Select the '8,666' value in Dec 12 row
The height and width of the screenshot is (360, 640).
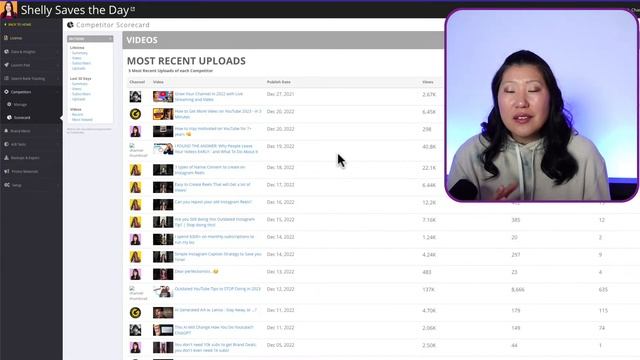[518, 290]
